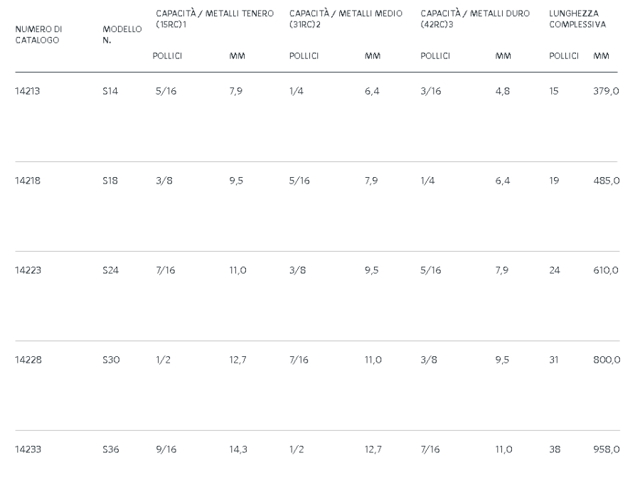Click the CAPACITÀ / METALLI TENERO header
This screenshot has width=640, height=480.
215,19
